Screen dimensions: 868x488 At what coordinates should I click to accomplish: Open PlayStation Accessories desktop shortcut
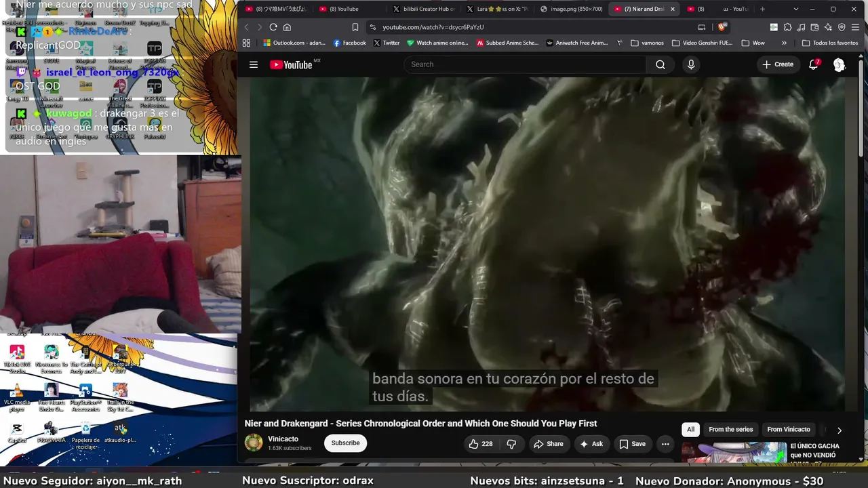click(x=85, y=398)
